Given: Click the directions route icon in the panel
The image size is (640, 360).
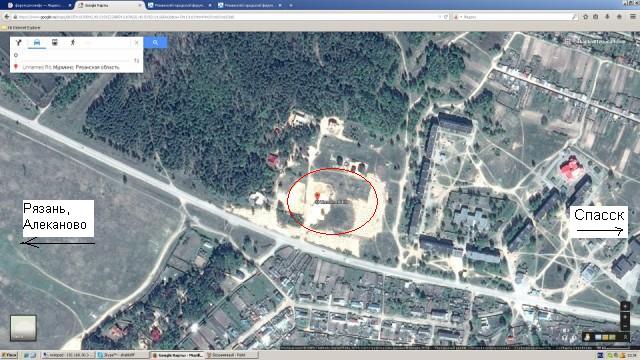Looking at the screenshot, I should [x=18, y=42].
